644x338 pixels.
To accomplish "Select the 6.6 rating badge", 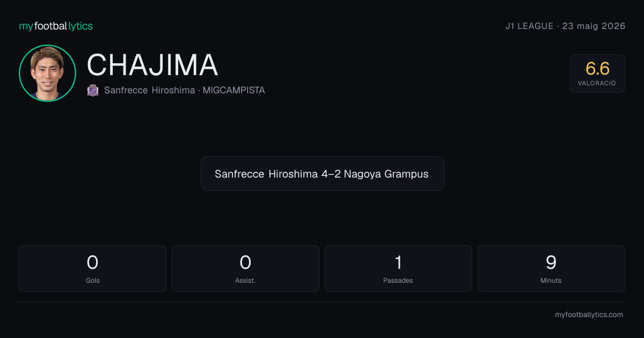I will (597, 74).
